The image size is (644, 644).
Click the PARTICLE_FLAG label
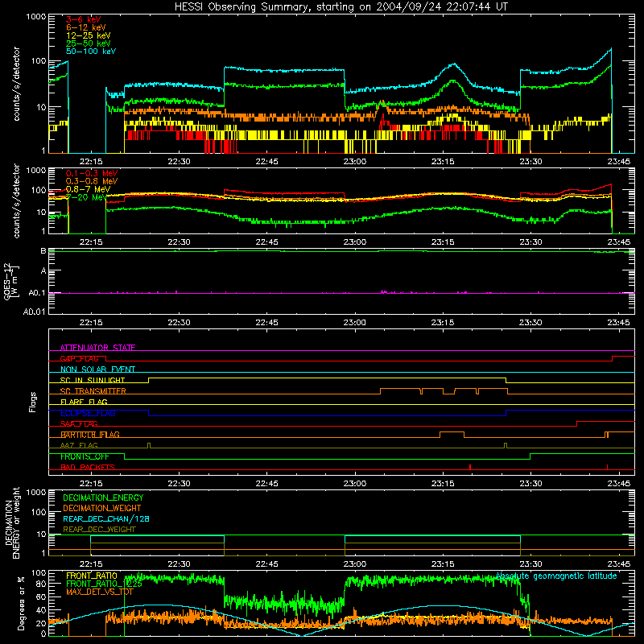tap(90, 434)
